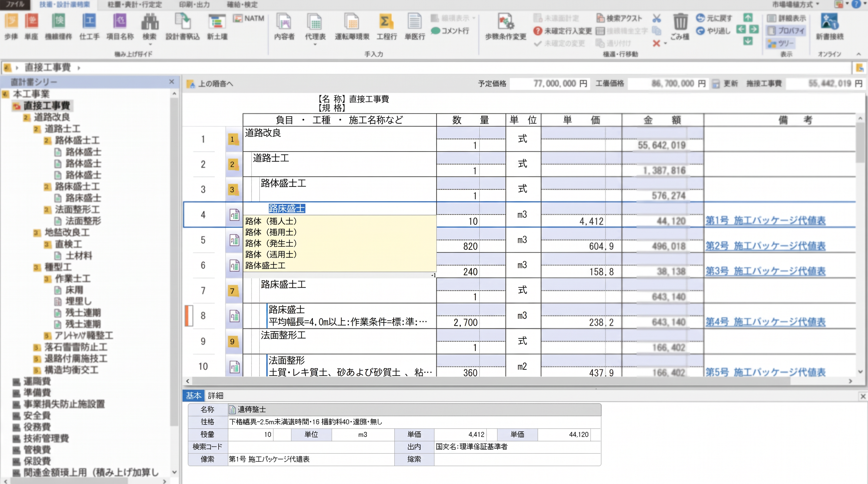
Task: Toggle the 詳細表示 view
Action: coord(786,18)
